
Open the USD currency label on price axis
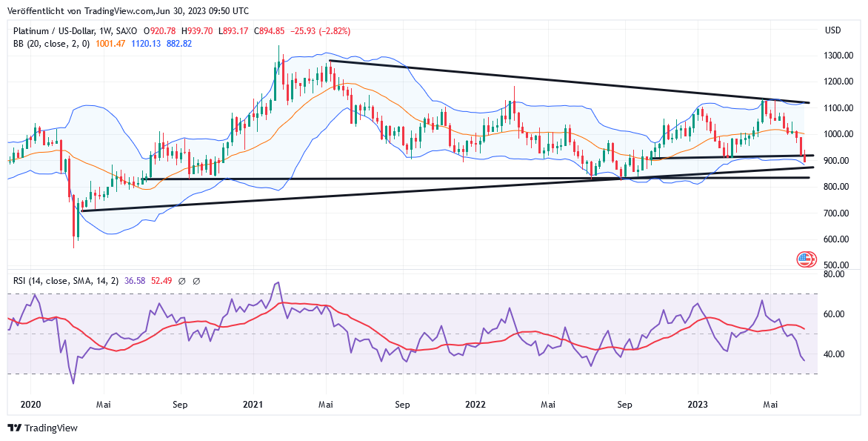[x=832, y=30]
